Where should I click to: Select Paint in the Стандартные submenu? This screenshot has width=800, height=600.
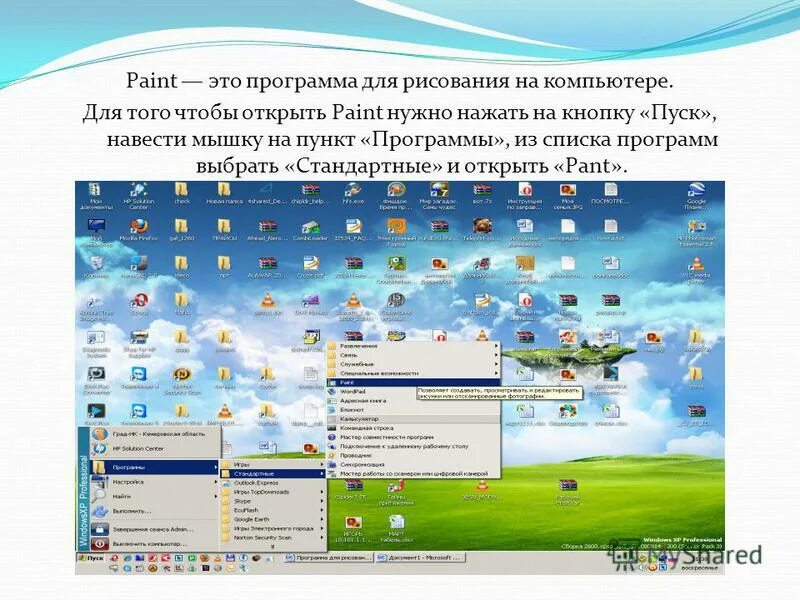click(x=413, y=382)
